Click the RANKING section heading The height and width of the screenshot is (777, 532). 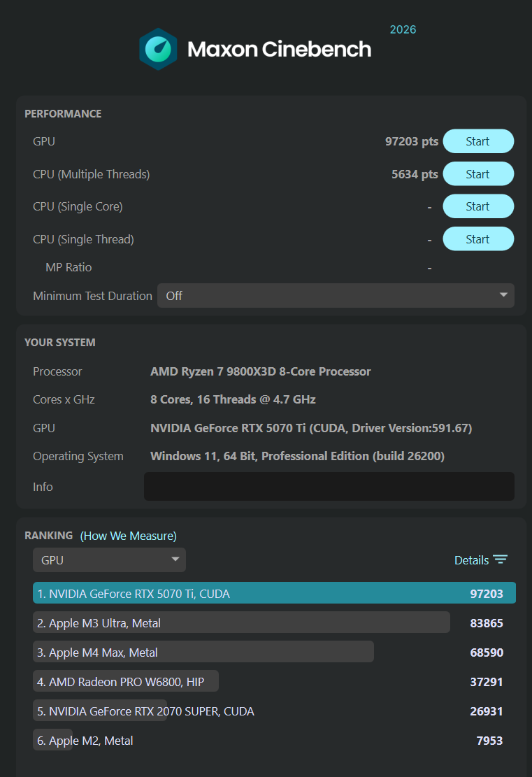48,535
